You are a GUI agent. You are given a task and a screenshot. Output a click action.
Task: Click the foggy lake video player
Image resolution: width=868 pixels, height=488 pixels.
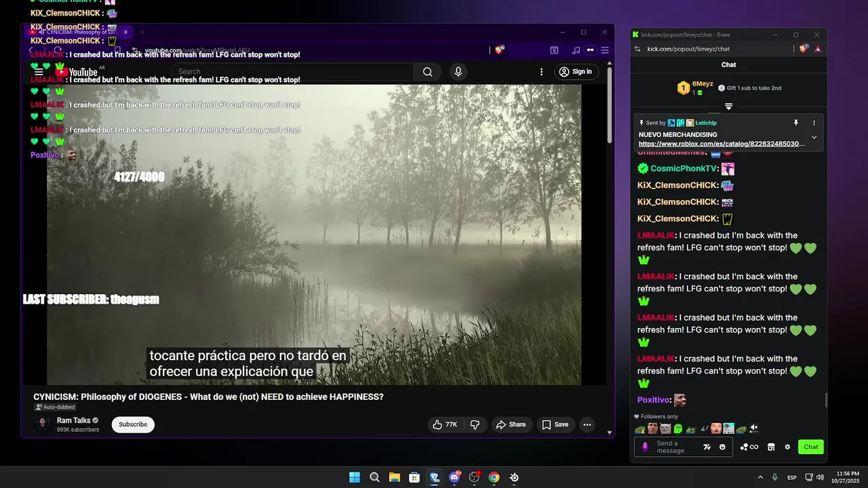coord(314,235)
